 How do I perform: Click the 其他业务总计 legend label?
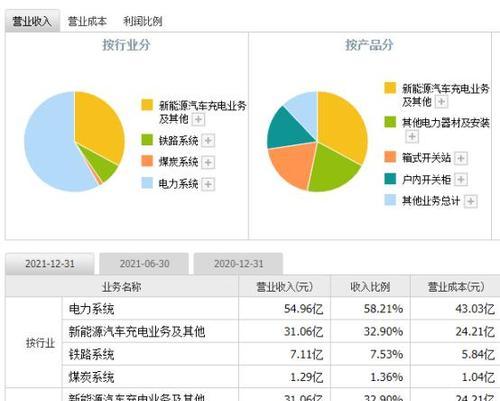click(431, 201)
